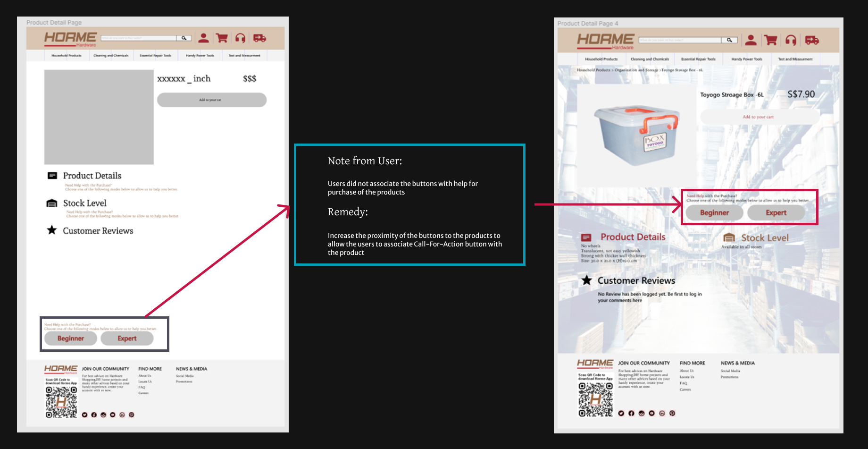
Task: Select the delivery truck icon on Product Detail Page 4
Action: [812, 40]
